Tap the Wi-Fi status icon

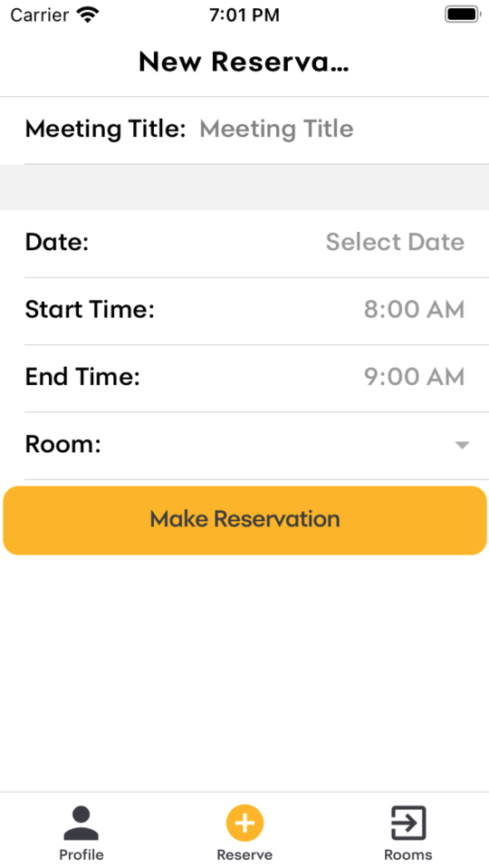click(87, 14)
